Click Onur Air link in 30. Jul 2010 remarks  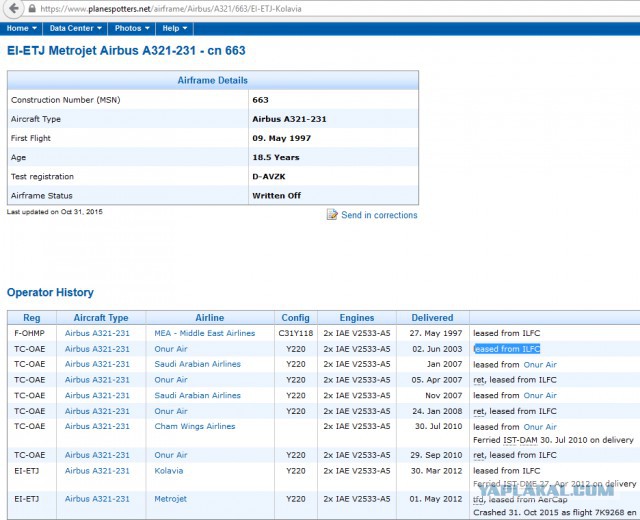tap(540, 427)
